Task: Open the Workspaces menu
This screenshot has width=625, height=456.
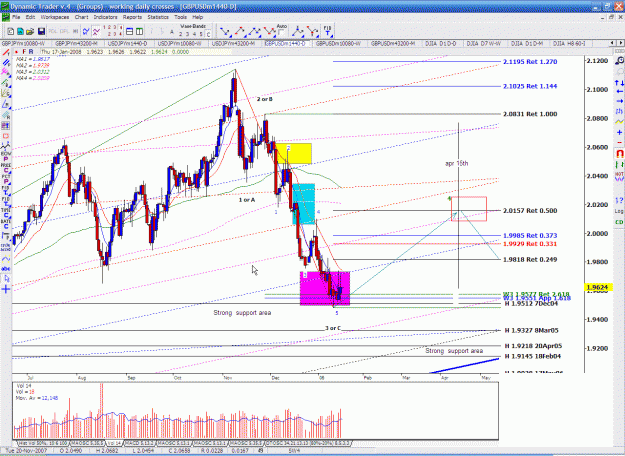Action: 55,17
